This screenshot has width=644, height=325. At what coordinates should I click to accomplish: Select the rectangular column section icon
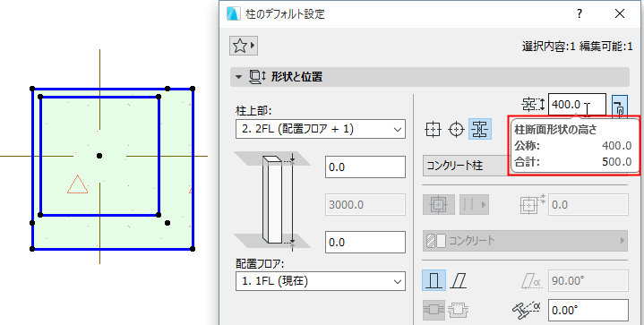(x=433, y=130)
